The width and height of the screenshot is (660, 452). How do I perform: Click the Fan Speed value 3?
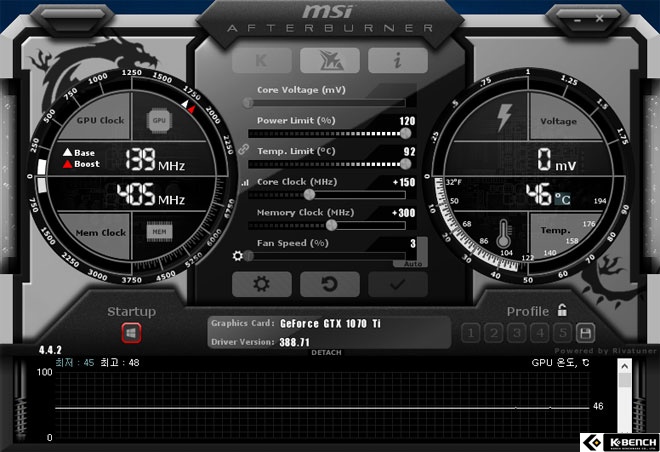[x=413, y=243]
